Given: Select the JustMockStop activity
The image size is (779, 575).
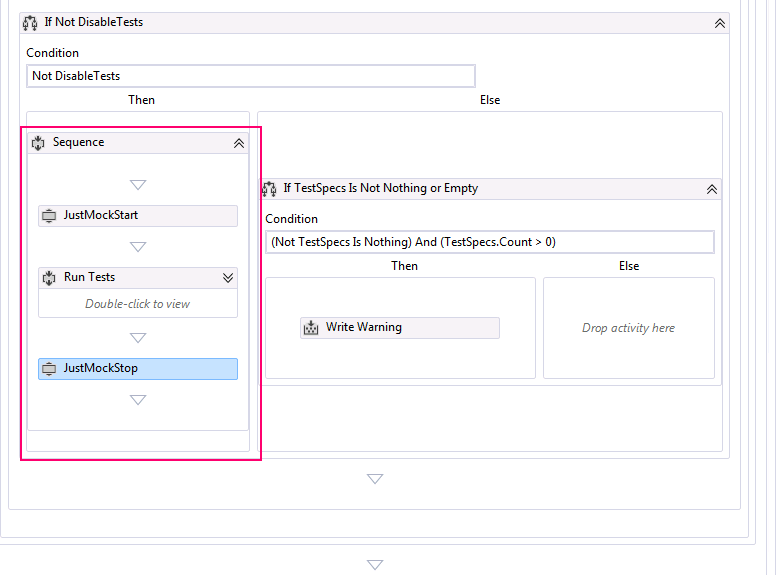Looking at the screenshot, I should point(140,368).
